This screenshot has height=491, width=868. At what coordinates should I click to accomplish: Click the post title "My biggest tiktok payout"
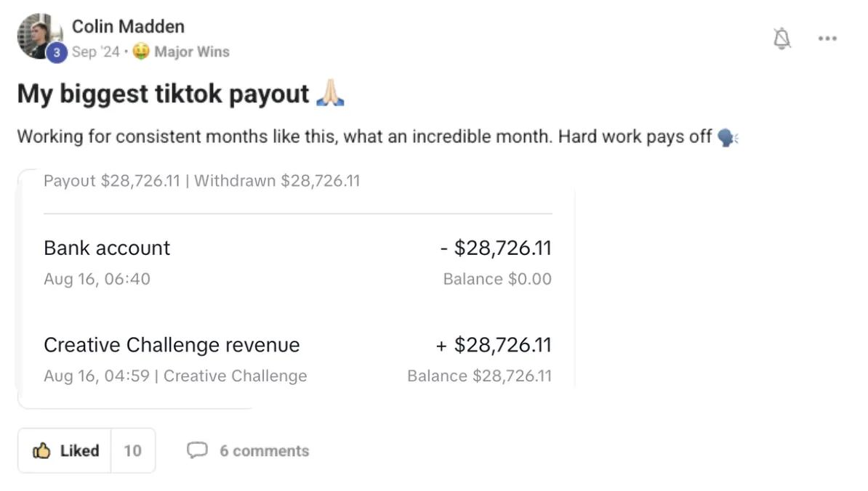pos(163,94)
